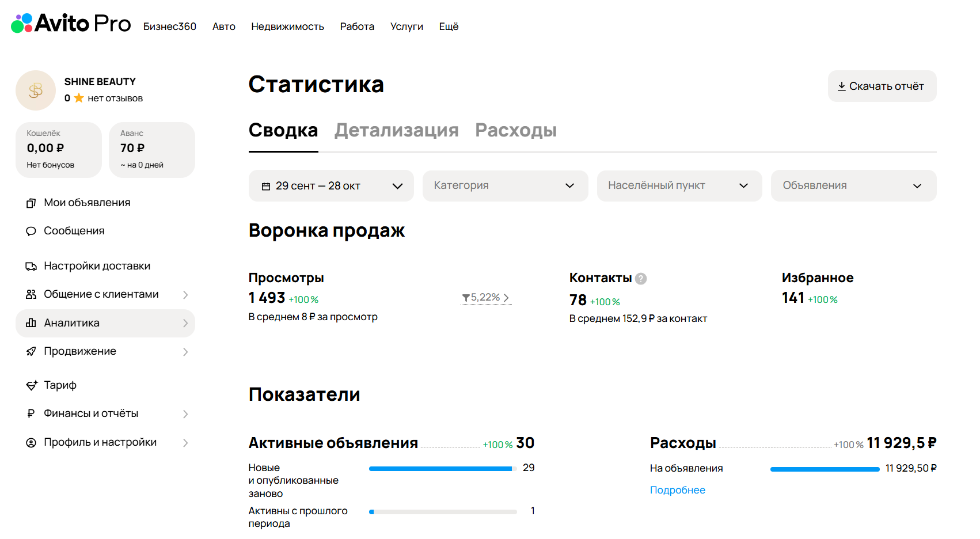Click 'В среднем 8 ₽ за просмотр' text

tap(313, 317)
